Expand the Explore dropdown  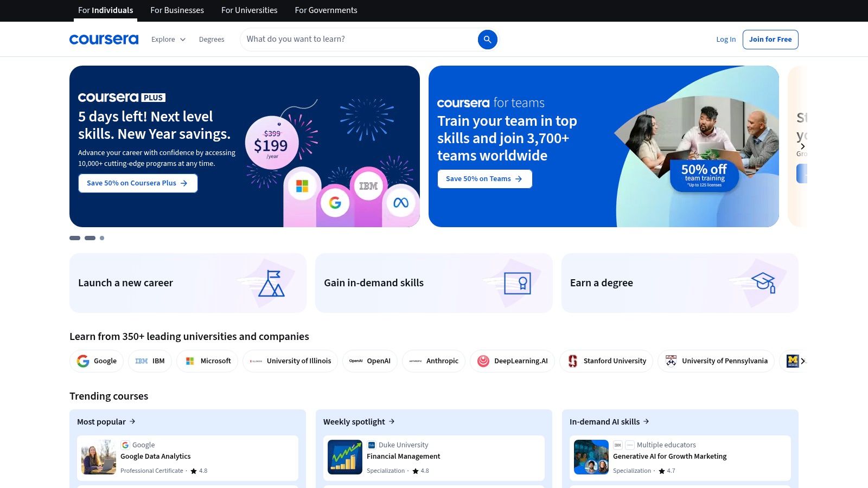click(168, 39)
